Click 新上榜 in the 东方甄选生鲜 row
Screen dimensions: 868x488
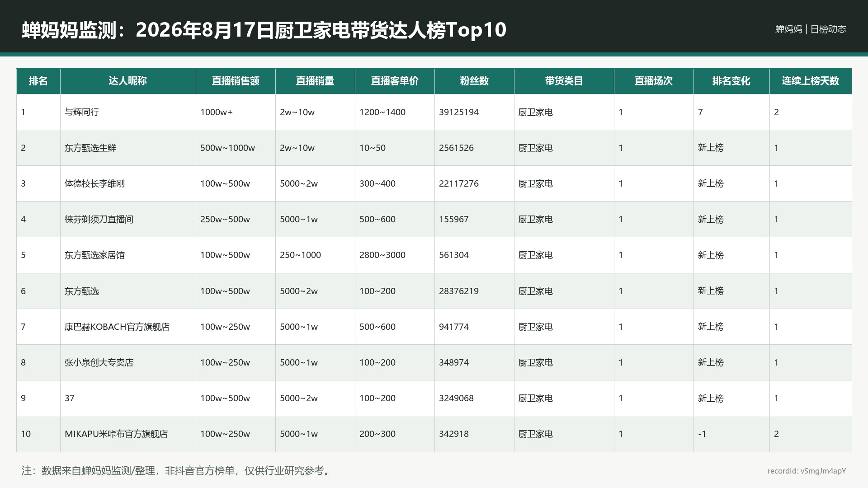tap(711, 148)
